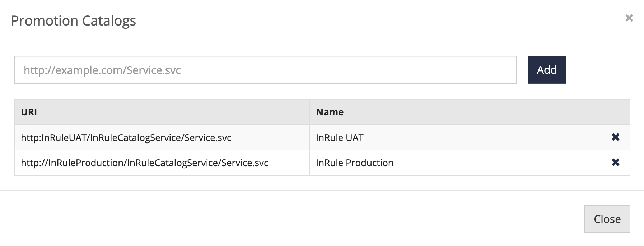
Task: Select the InRuleProduction service URI cell
Action: (x=144, y=163)
